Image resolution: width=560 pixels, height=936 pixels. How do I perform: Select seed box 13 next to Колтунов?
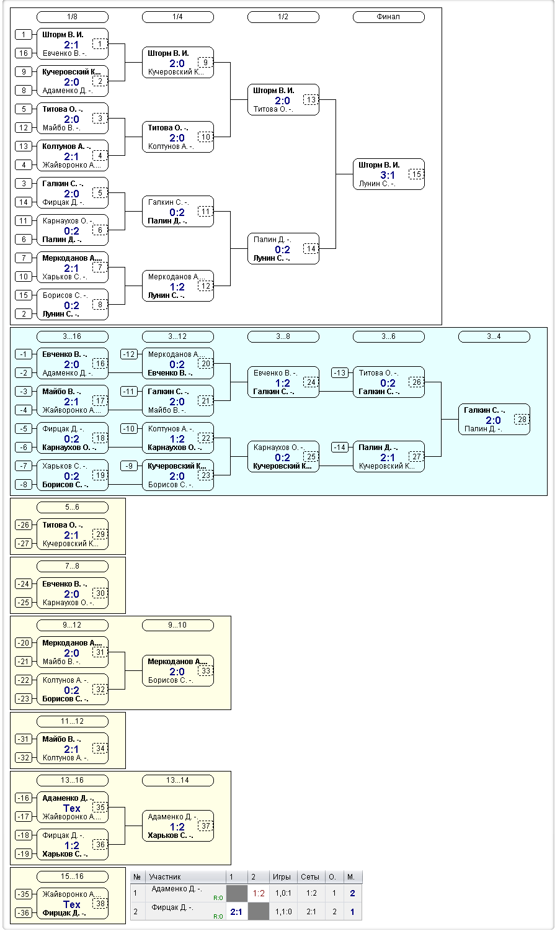click(24, 146)
